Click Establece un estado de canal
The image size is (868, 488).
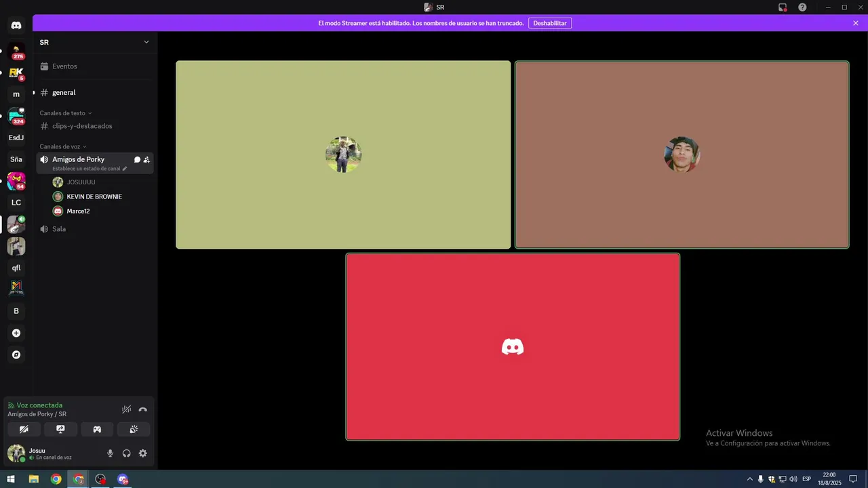tap(86, 169)
